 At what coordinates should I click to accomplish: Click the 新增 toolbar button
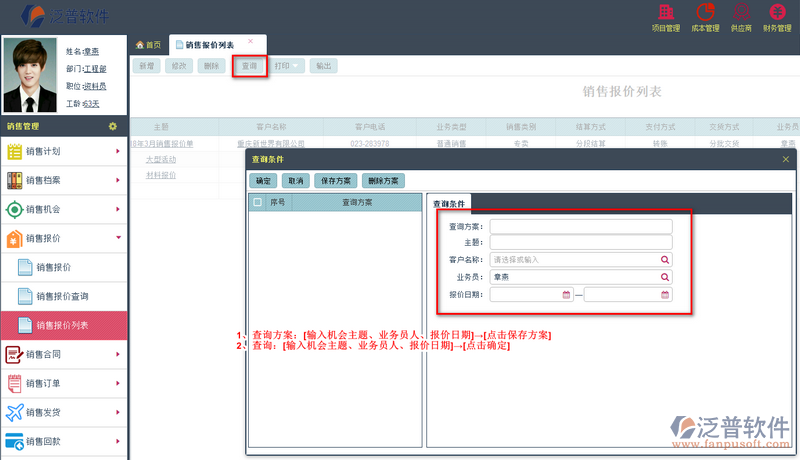(146, 66)
